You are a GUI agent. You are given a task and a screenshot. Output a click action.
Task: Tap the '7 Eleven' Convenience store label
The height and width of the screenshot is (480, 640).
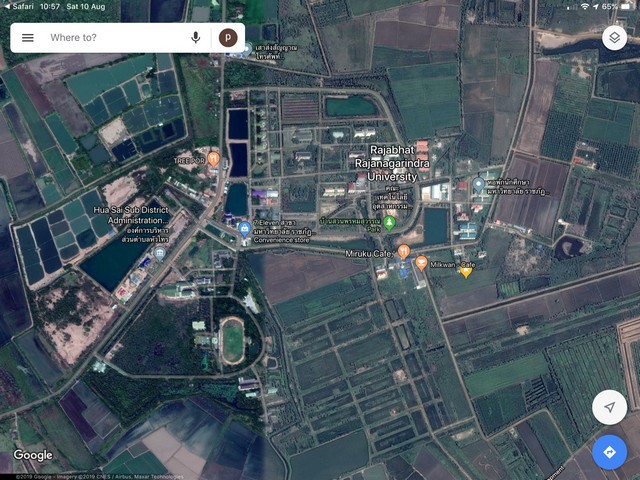pos(282,231)
